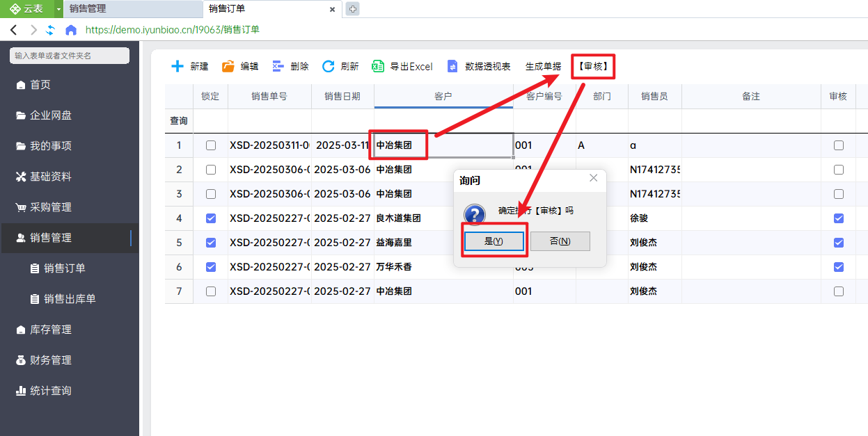This screenshot has height=436, width=868.
Task: Click 否(N) in the 询问 dialog
Action: click(560, 241)
